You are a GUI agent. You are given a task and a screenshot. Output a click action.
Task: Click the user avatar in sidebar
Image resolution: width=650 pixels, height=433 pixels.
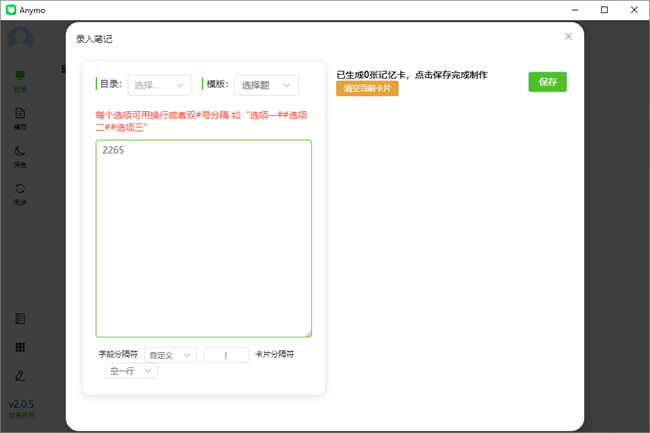pyautogui.click(x=20, y=39)
